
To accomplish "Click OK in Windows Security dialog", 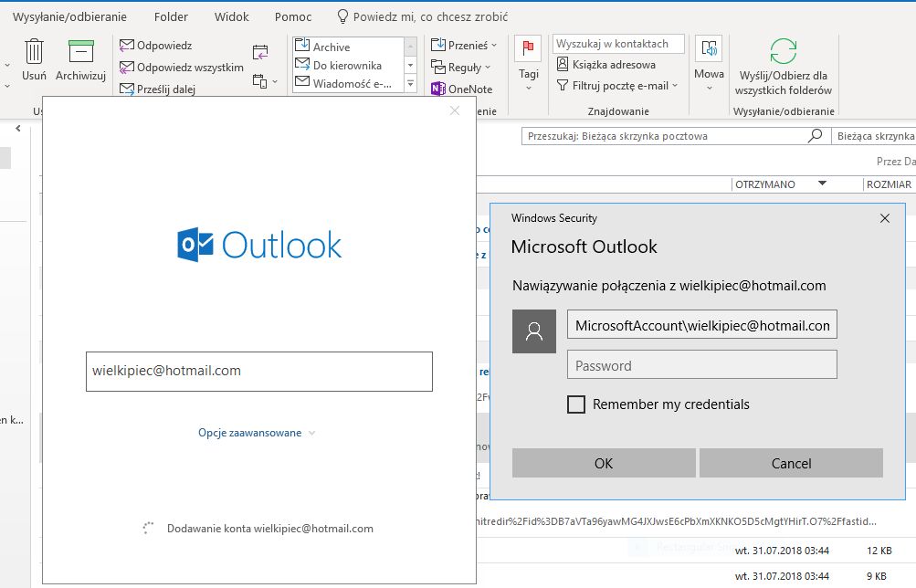I will point(604,463).
